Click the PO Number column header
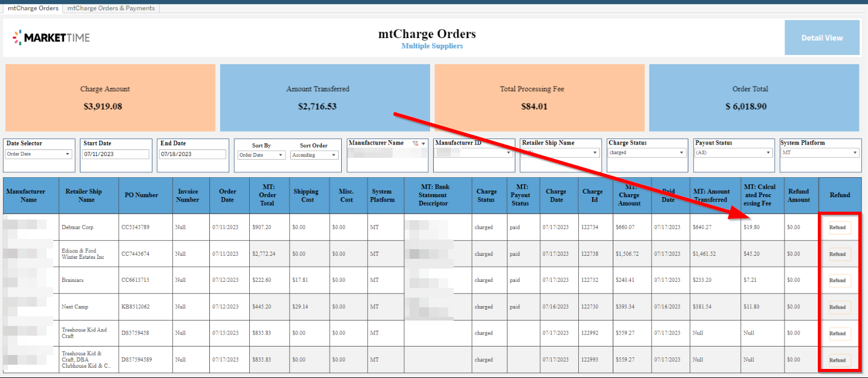The height and width of the screenshot is (378, 868). pos(145,195)
